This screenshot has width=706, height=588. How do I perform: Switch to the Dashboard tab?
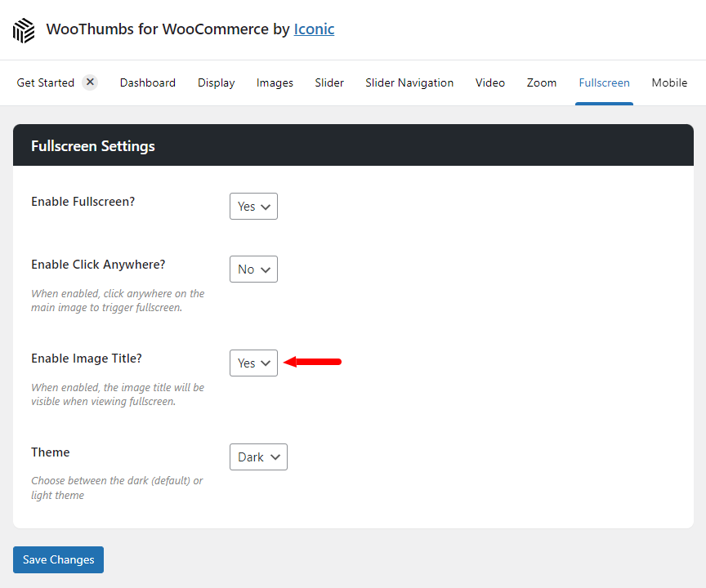click(x=148, y=82)
